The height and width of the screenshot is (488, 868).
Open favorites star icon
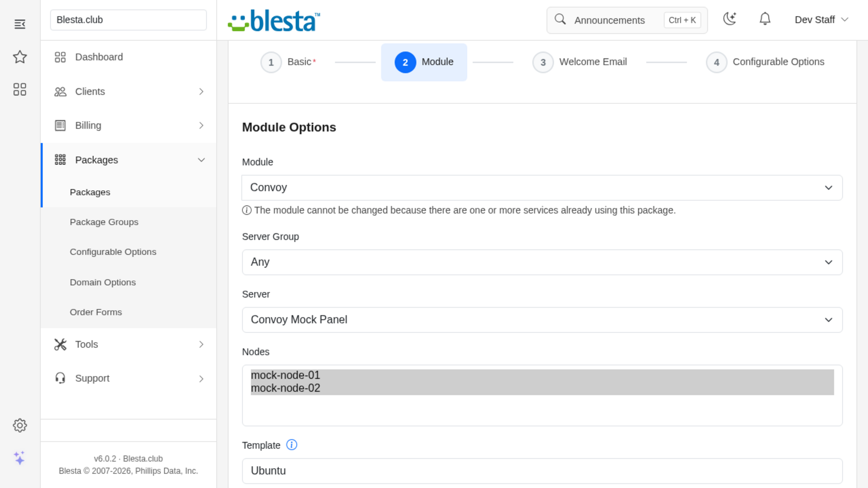20,57
